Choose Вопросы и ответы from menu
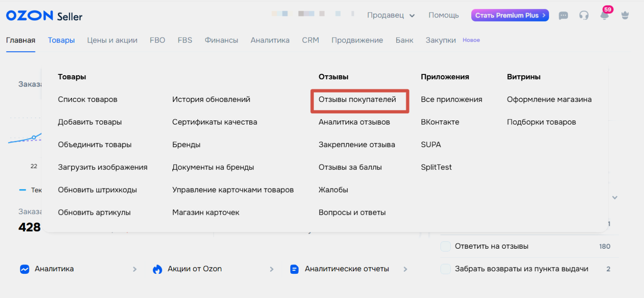 [x=352, y=213]
